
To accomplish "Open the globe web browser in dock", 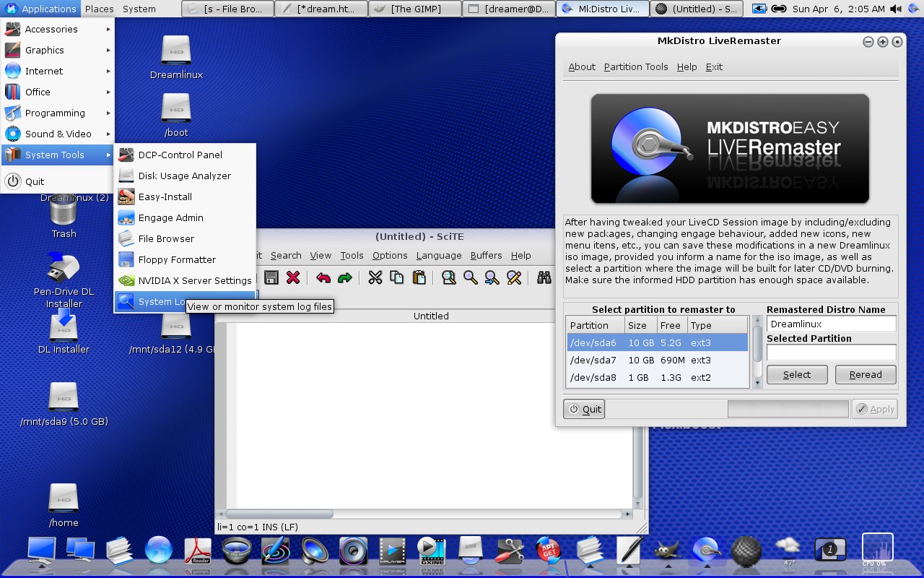I will [x=158, y=551].
